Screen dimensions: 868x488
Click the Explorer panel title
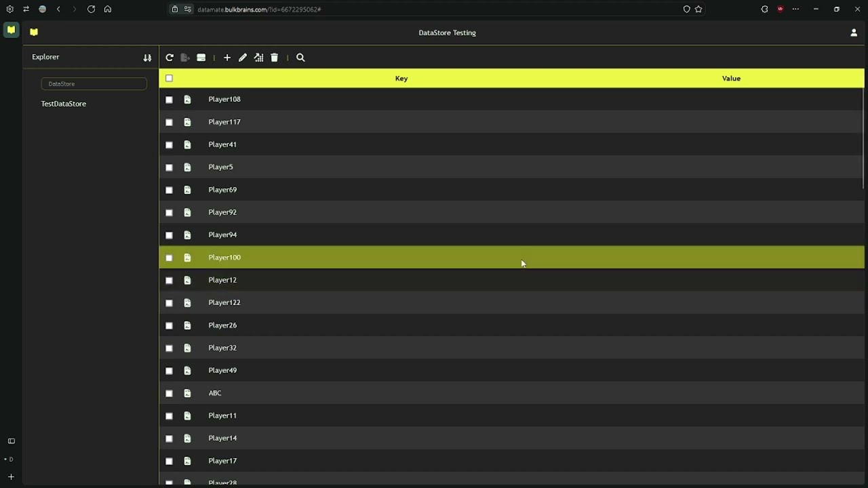[45, 57]
